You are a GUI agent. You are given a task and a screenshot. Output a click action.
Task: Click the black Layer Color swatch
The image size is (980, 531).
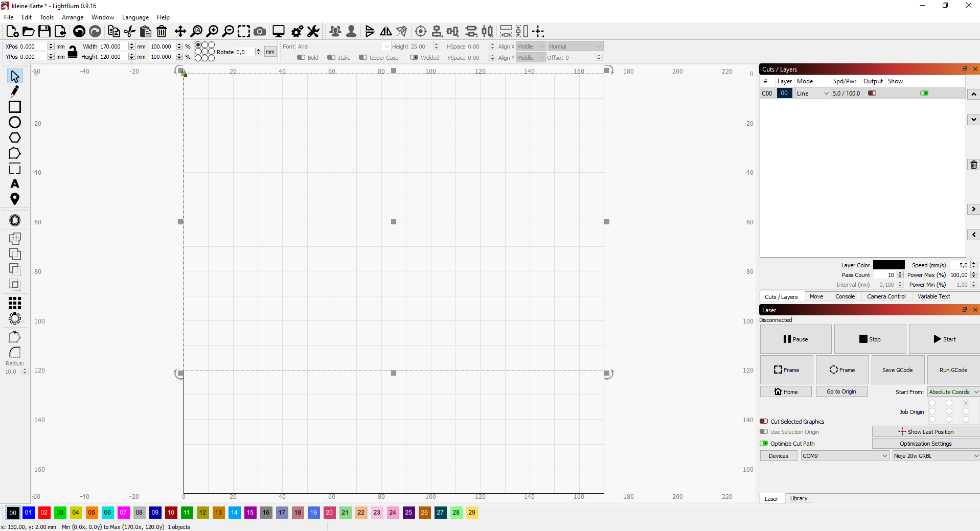889,265
